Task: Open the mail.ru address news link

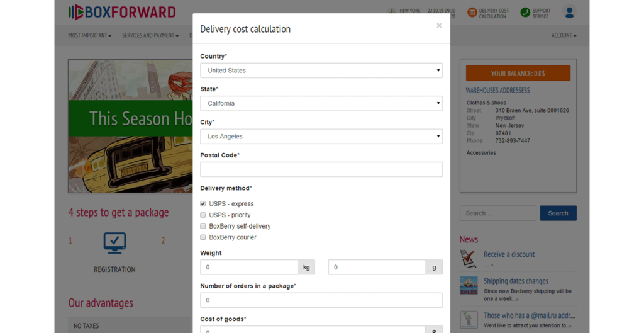Action: [x=530, y=316]
